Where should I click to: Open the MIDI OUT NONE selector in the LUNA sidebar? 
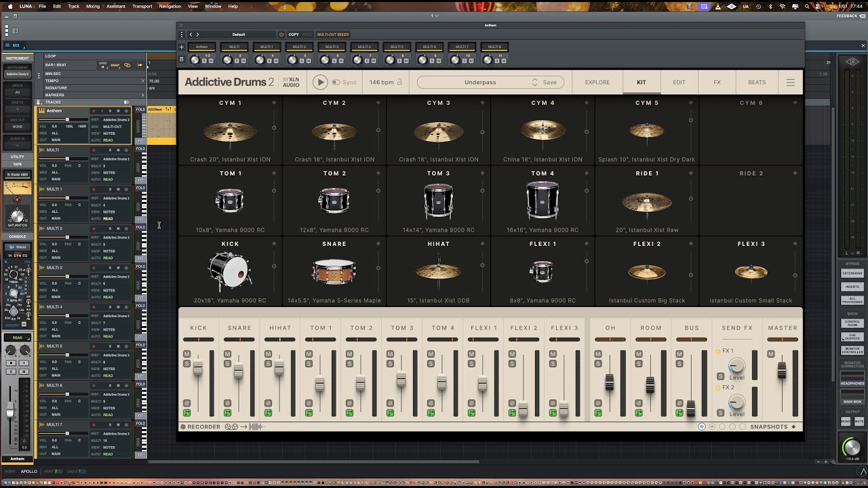click(x=17, y=127)
